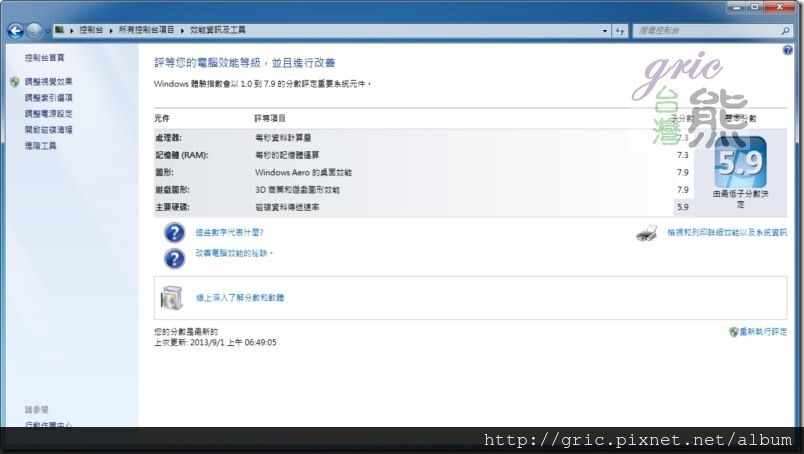
Task: Close the Control Panel window
Action: (780, 7)
